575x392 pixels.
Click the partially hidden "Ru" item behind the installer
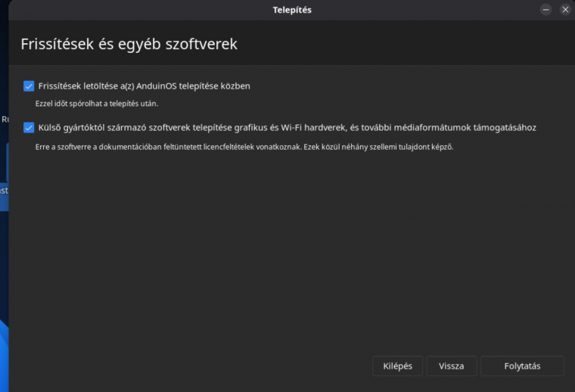(x=5, y=120)
